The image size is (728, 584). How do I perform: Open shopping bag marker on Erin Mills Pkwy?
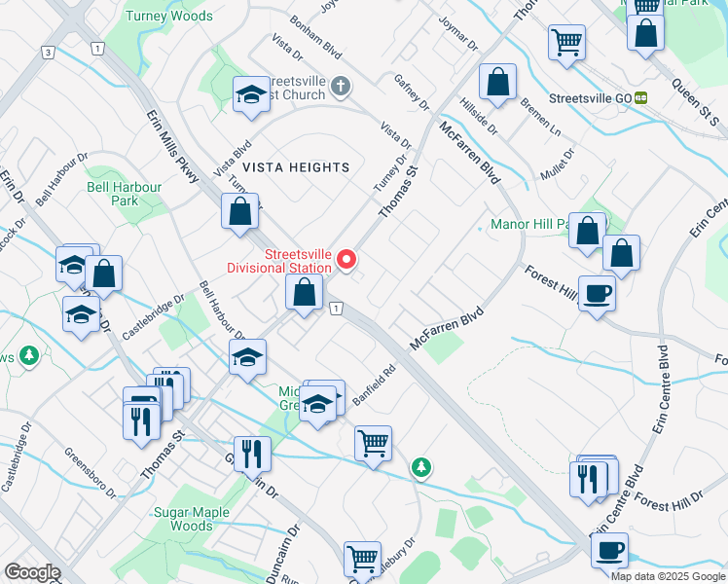coord(239,215)
